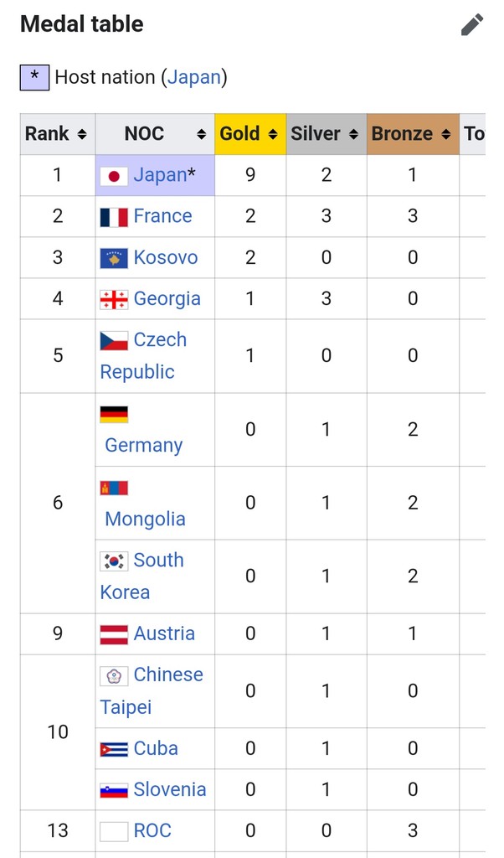
Task: Click the Austria flag icon
Action: [x=114, y=634]
